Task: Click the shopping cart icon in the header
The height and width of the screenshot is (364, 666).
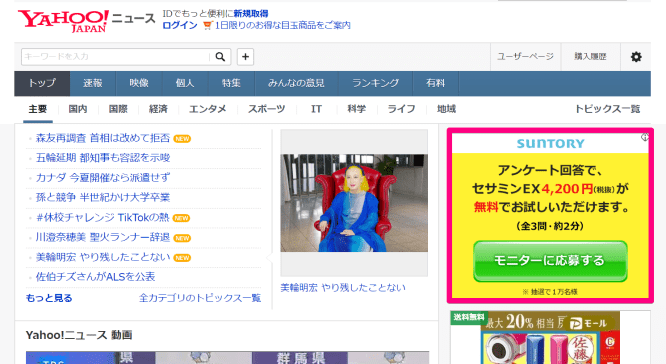Action: pyautogui.click(x=207, y=25)
